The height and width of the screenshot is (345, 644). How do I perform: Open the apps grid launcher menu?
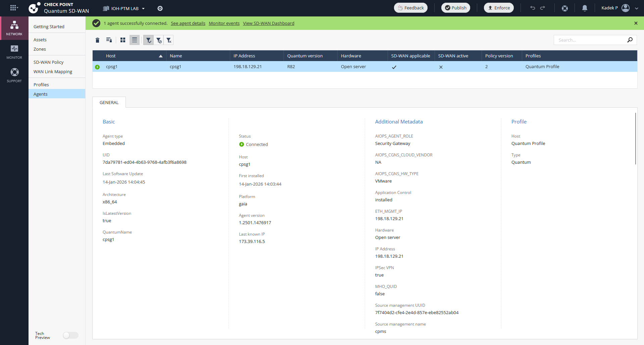13,8
